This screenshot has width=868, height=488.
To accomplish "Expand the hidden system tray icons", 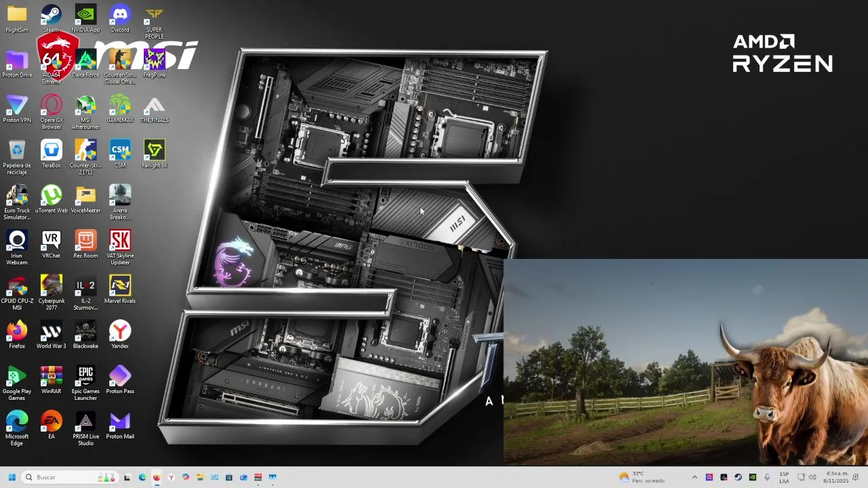I will pos(694,477).
